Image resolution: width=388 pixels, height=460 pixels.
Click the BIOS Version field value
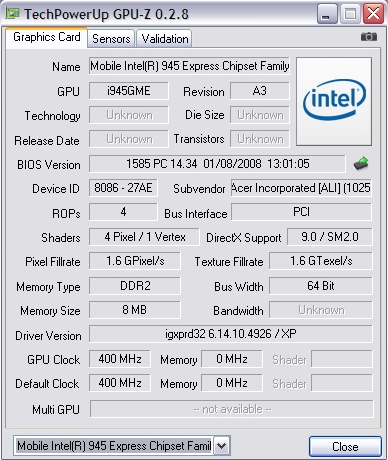217,164
